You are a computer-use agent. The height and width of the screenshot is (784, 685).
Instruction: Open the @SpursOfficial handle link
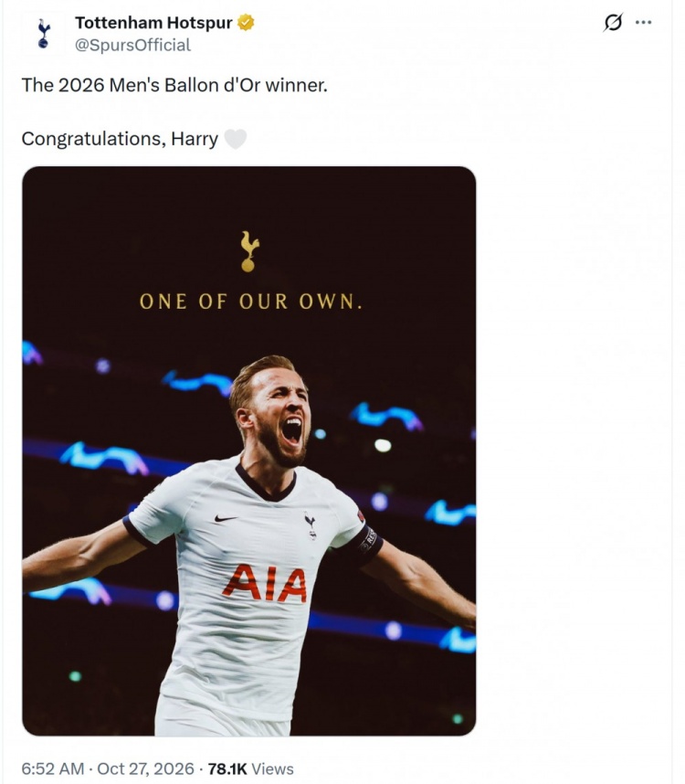[132, 45]
